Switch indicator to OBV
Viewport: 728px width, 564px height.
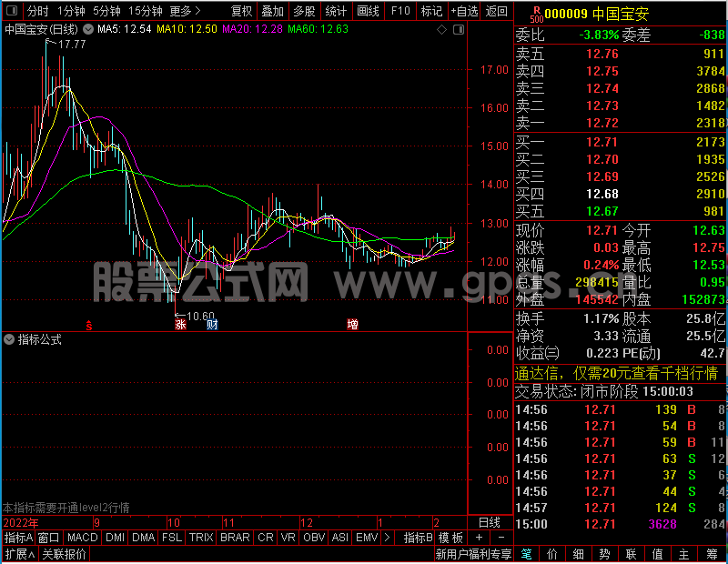pos(314,538)
